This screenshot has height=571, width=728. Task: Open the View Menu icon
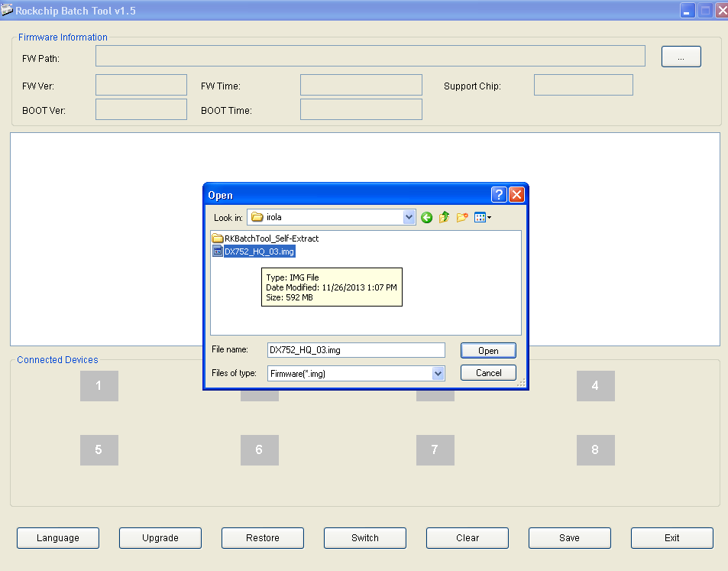coord(483,218)
